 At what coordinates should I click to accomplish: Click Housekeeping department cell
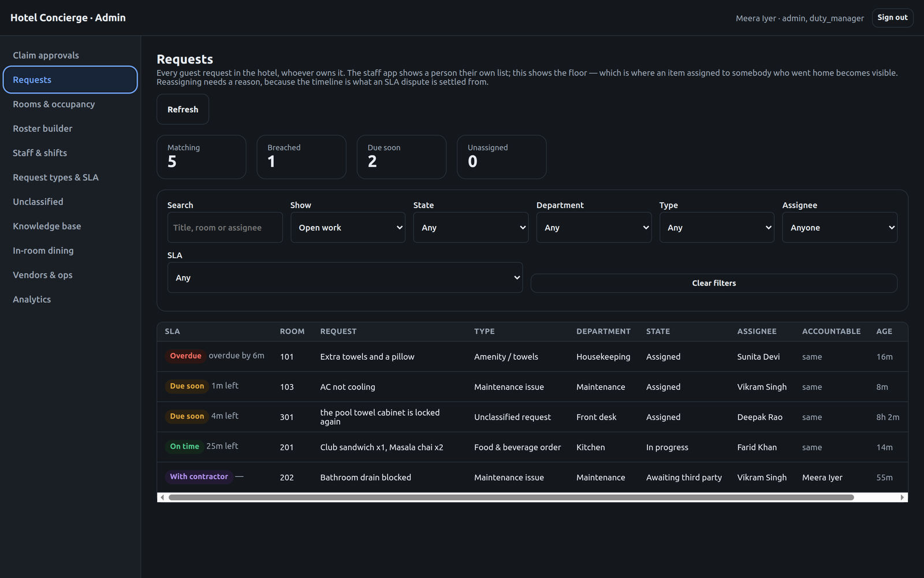pyautogui.click(x=603, y=357)
